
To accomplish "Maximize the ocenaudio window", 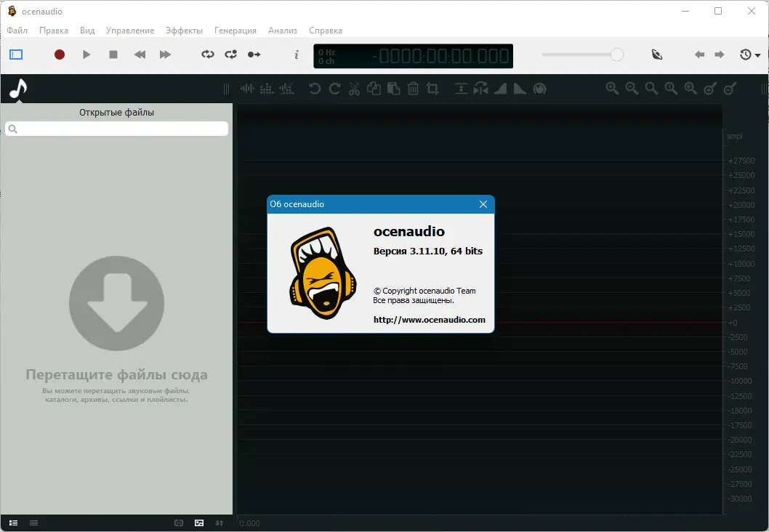I will point(718,11).
